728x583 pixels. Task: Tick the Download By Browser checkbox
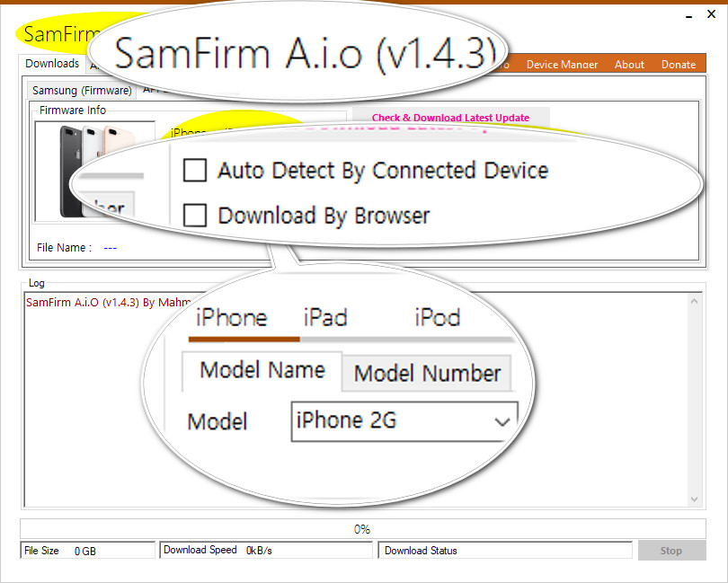(194, 216)
